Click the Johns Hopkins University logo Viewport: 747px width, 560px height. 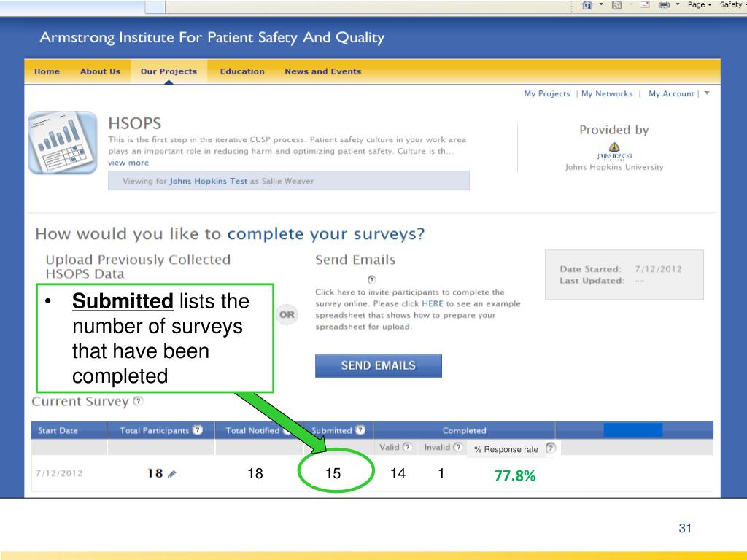pos(614,152)
